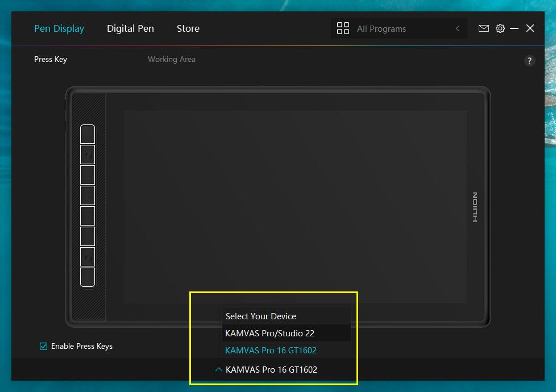Close the Huion driver window
Viewport: 556px width, 392px height.
pos(530,28)
